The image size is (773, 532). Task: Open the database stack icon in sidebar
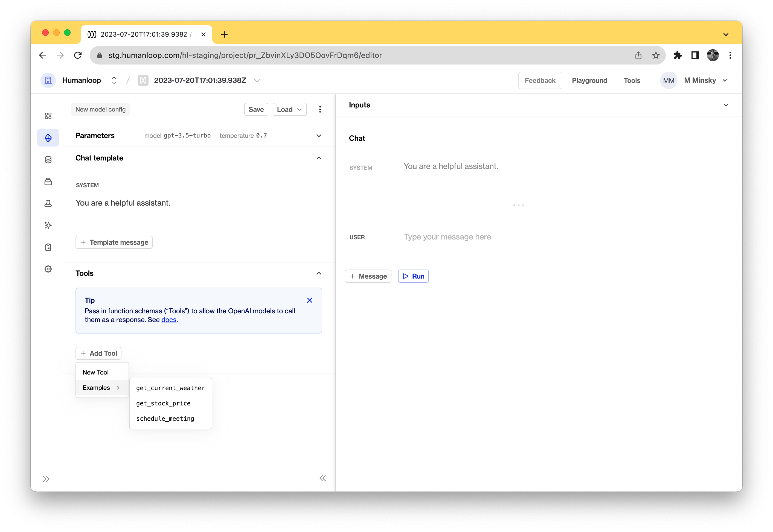pos(48,160)
